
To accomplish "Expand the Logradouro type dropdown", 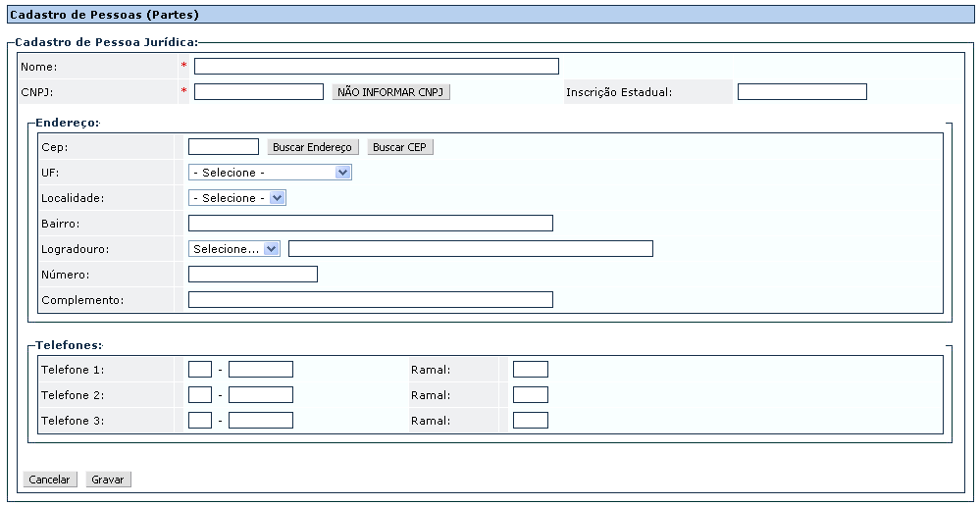I will coord(234,249).
